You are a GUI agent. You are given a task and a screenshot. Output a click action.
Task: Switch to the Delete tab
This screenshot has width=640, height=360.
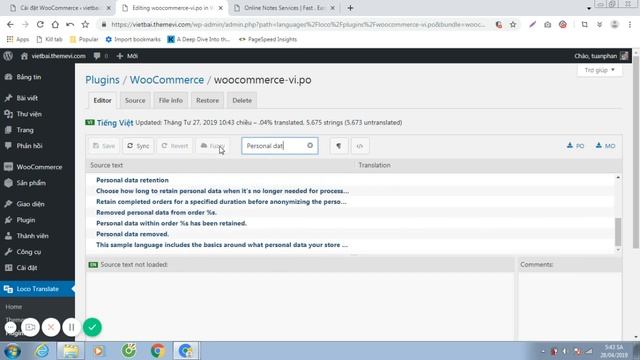click(x=242, y=100)
